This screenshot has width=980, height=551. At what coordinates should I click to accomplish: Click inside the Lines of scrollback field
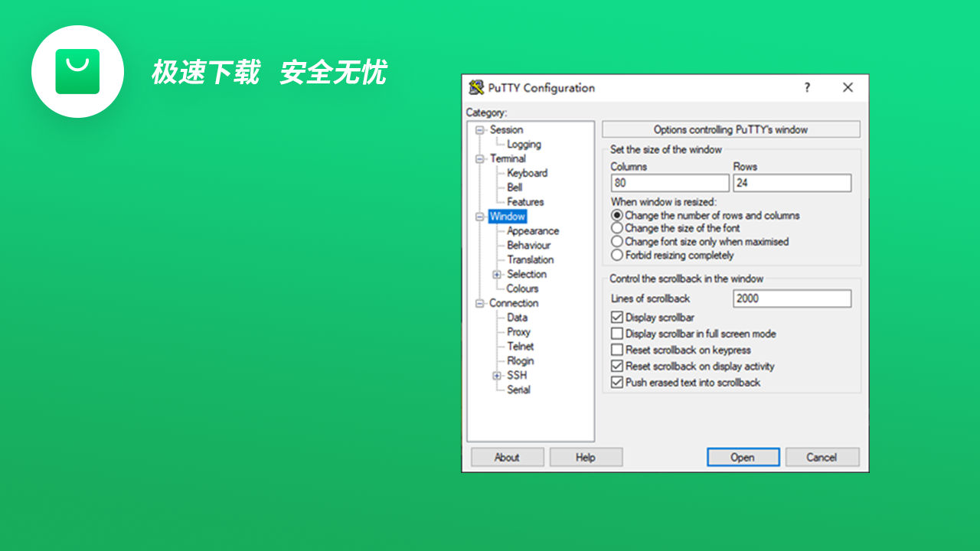click(792, 298)
